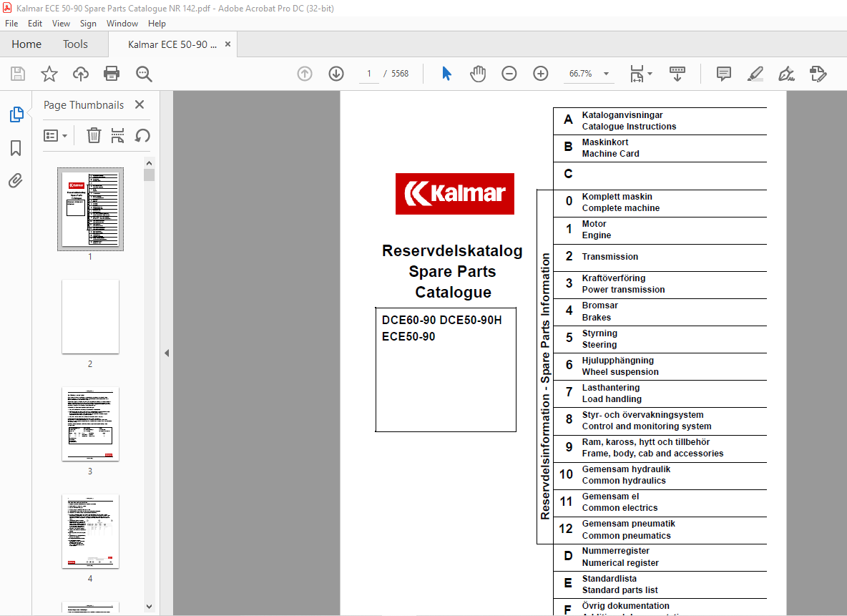This screenshot has width=847, height=616.
Task: Open the Bookmarks sidebar icon
Action: [x=16, y=148]
